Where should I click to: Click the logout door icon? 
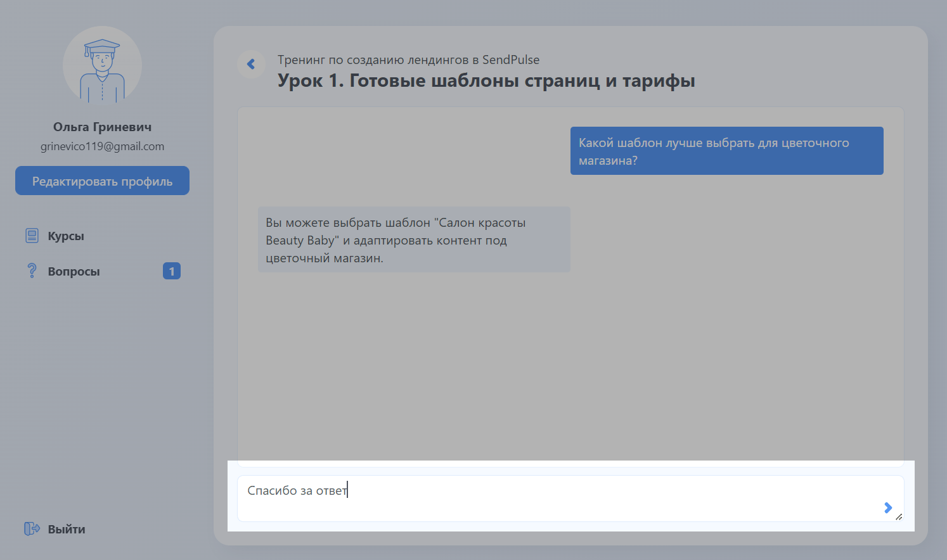32,529
